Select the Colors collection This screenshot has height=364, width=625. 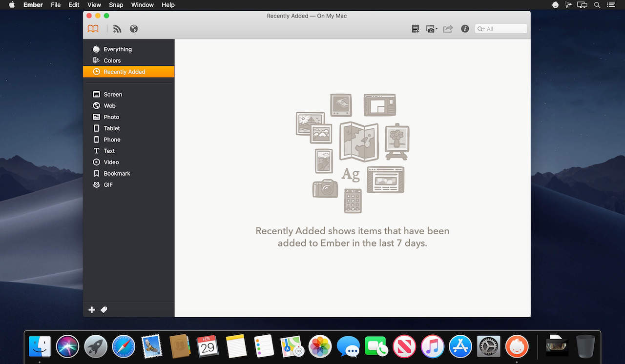click(x=112, y=61)
